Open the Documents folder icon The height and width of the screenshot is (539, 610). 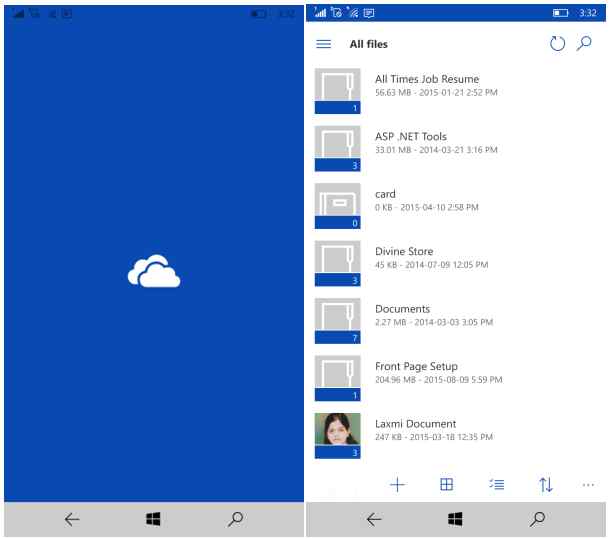coord(338,321)
